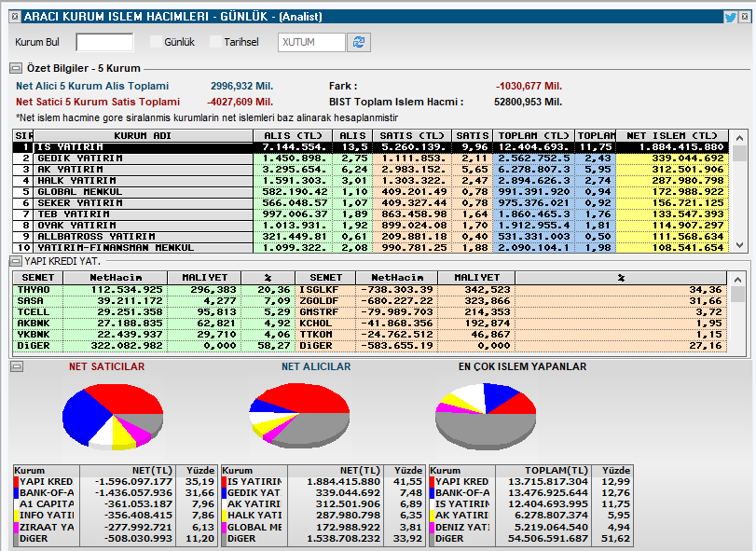Viewport: 756px width, 551px height.
Task: Click inside the Kurum Bul search box
Action: (103, 42)
